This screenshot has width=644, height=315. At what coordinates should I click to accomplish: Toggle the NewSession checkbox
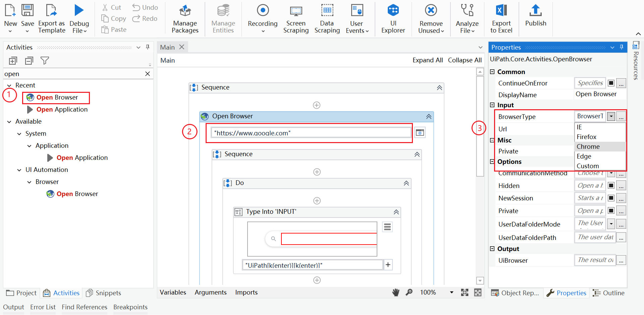click(611, 198)
